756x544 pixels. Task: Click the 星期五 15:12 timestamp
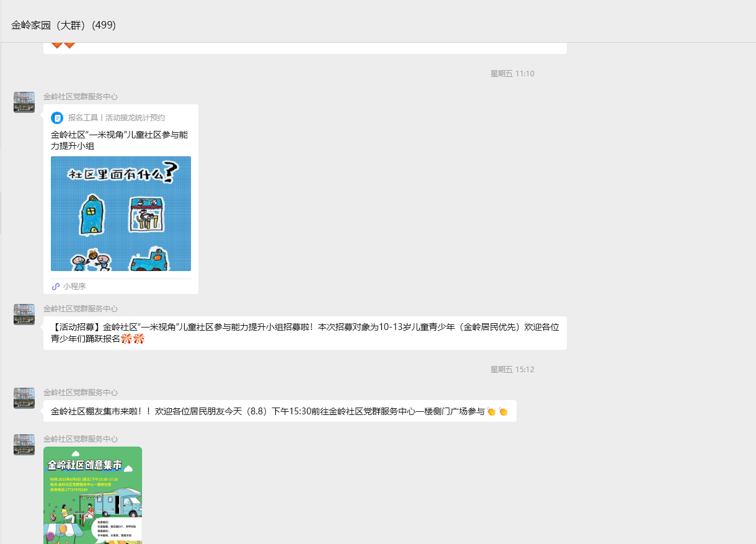pos(512,370)
